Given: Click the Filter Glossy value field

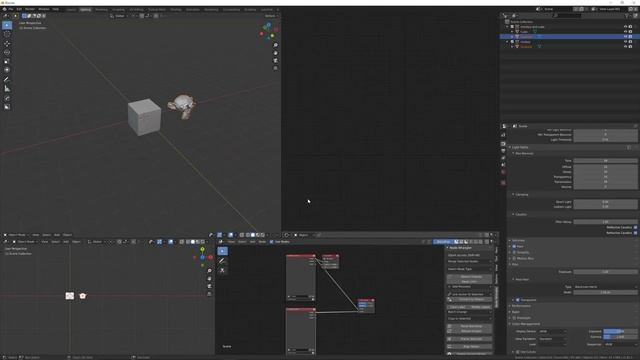Looking at the screenshot, I should 605,222.
